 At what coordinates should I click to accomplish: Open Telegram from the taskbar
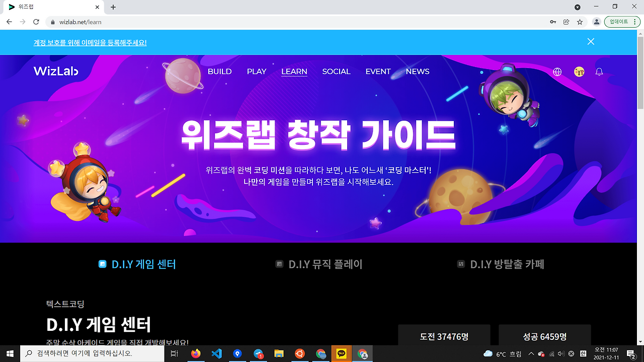[259, 354]
